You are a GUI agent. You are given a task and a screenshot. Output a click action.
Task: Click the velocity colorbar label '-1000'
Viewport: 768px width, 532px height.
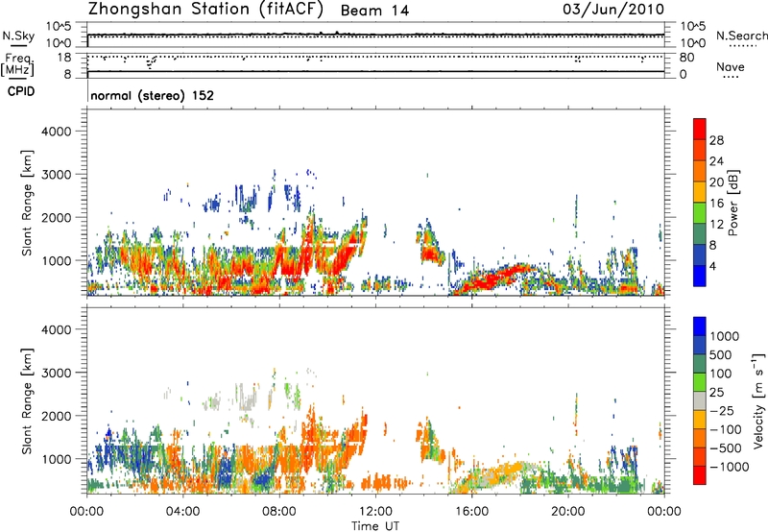tap(729, 467)
